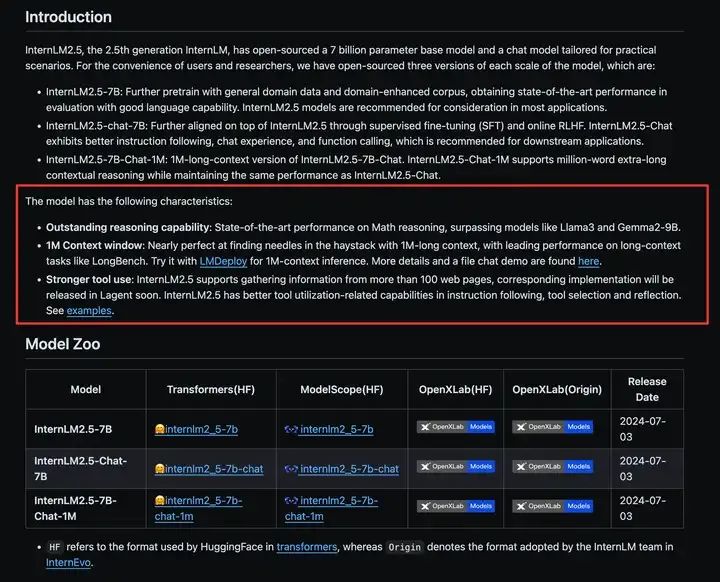720x582 pixels.
Task: Click OpenXLab(HF) badge for InternLM2.5-7B-Chat-1M
Action: (x=456, y=506)
